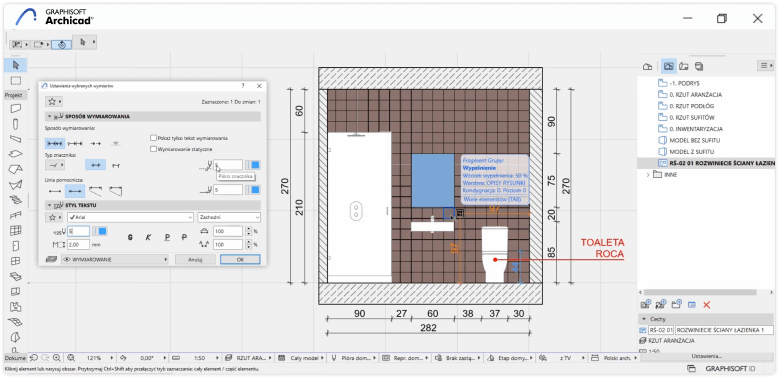Choose the base-line dimensioning method button
The image size is (779, 378).
click(x=96, y=143)
